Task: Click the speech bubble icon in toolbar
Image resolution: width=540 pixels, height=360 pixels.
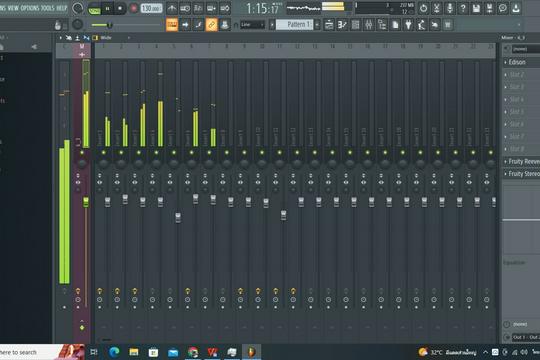Action: coord(502,8)
